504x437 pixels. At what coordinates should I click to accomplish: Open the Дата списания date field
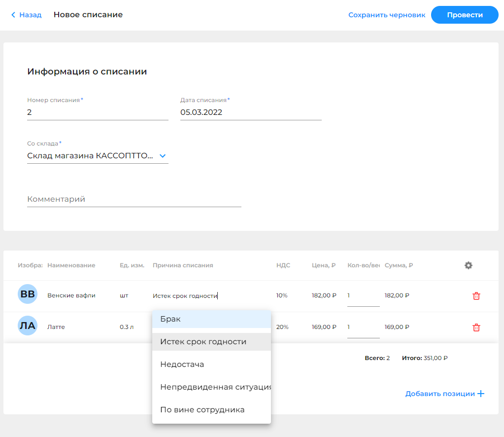250,112
